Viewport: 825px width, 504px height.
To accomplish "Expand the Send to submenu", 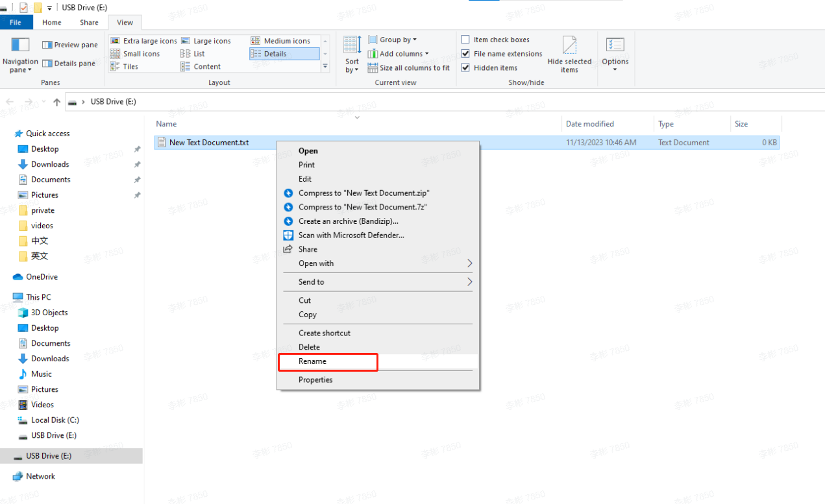I will click(378, 282).
